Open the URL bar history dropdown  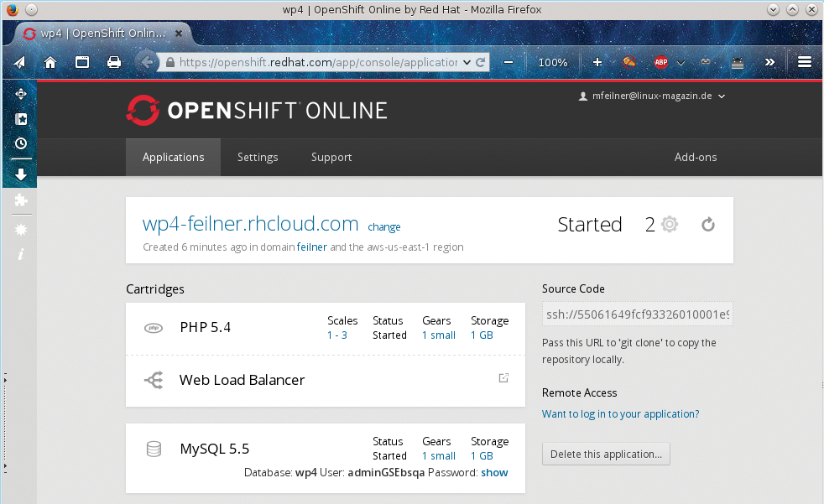(467, 62)
